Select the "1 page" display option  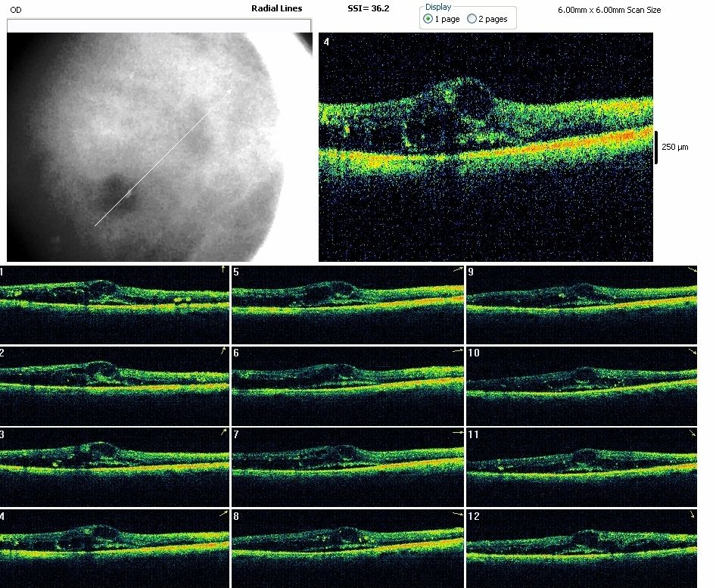[x=428, y=19]
